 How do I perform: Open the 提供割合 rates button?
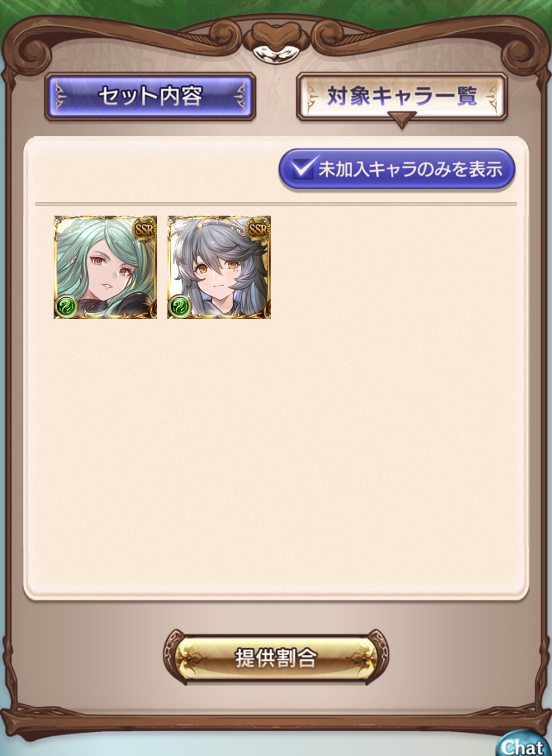tap(276, 657)
